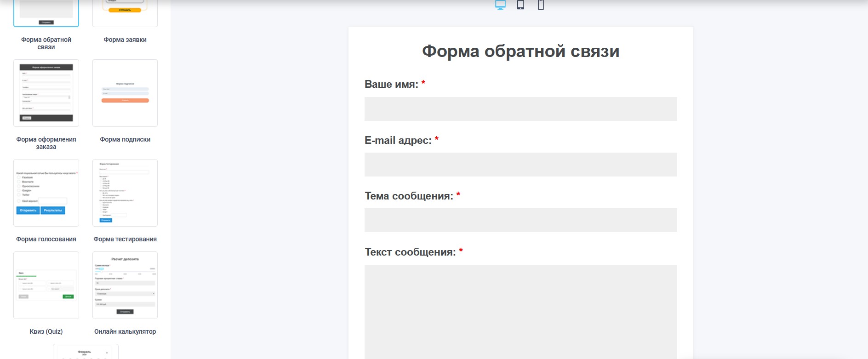Pick the Форма подписки template thumbnail
Screen dimensions: 868x359
(x=125, y=93)
